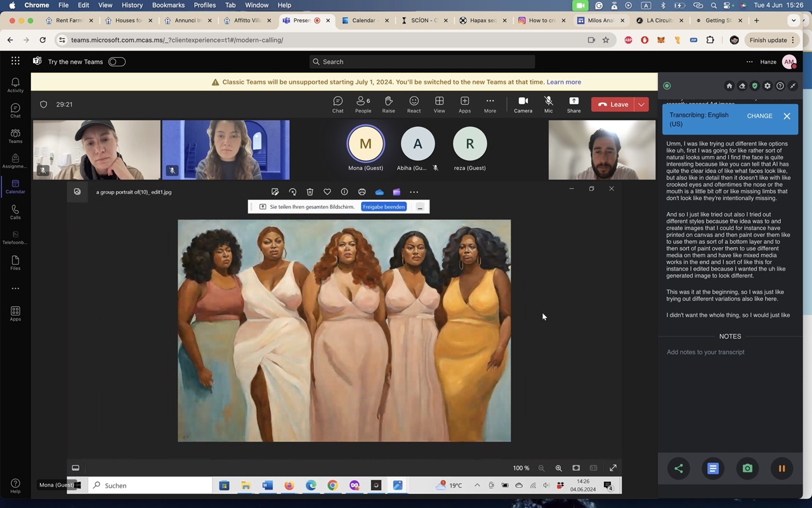Open transcript notes document button
Viewport: 812px width, 508px height.
click(x=713, y=469)
